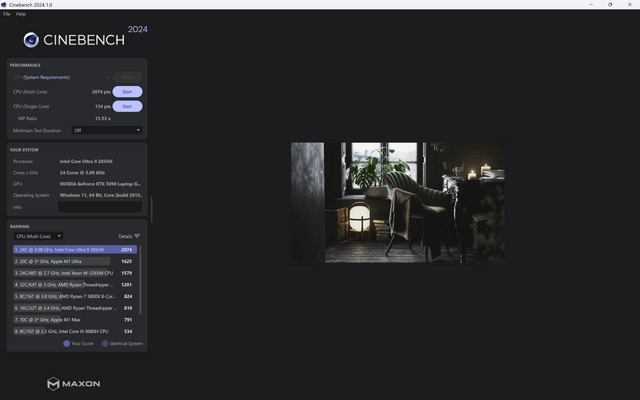Select Apple M1 Max ranking row

[x=75, y=320]
